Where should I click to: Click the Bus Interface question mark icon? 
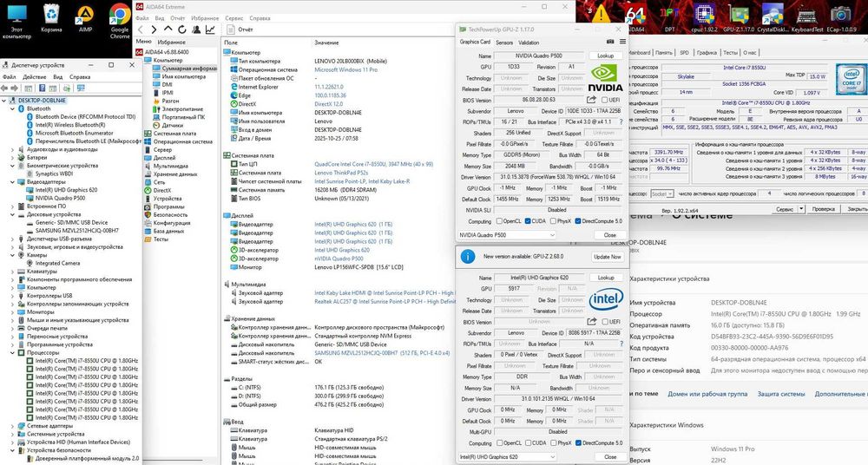coord(620,122)
